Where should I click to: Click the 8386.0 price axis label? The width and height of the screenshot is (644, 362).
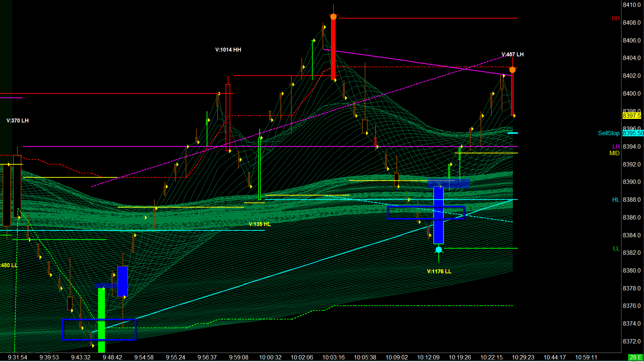632,217
